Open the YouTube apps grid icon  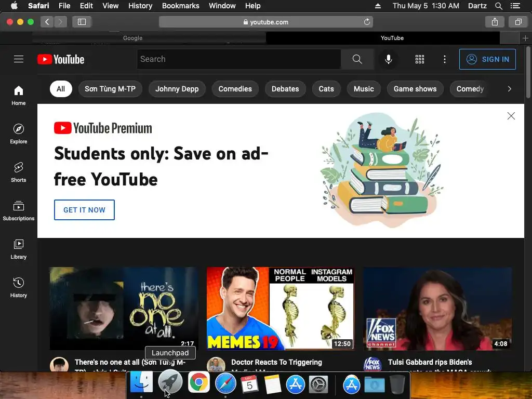tap(420, 59)
